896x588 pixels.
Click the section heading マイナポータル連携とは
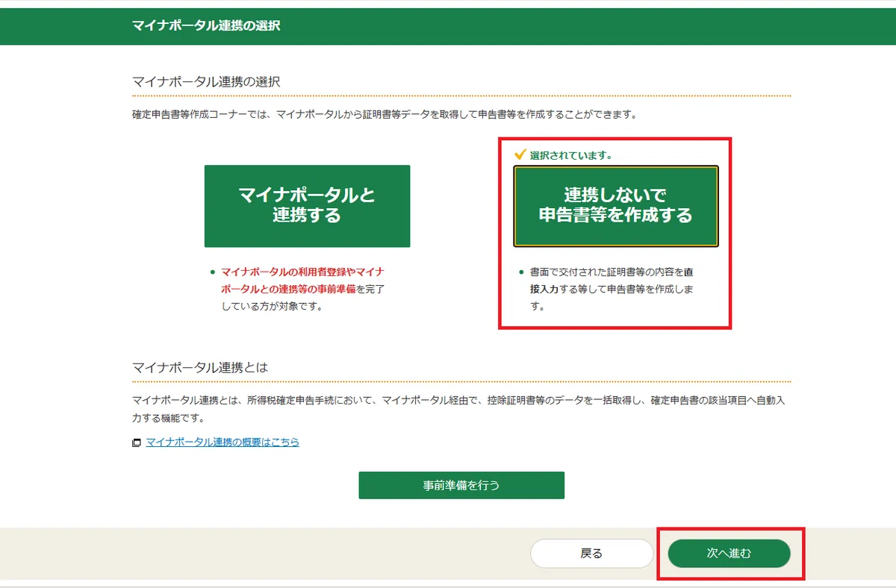point(199,367)
